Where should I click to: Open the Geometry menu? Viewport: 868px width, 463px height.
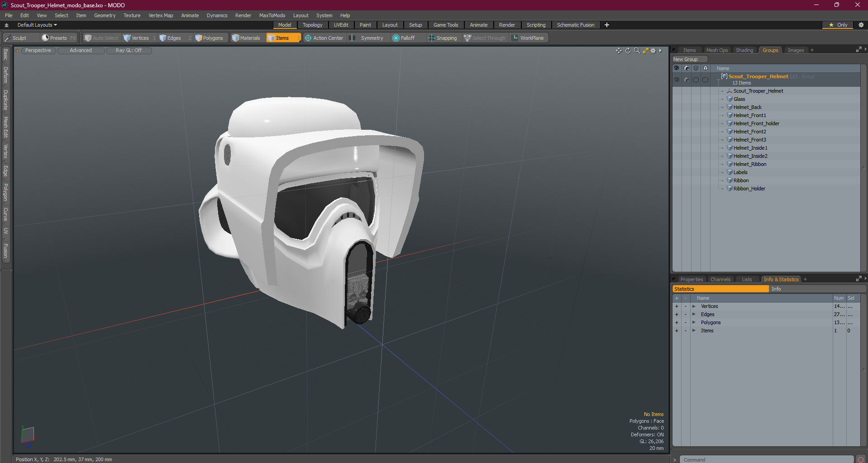(105, 15)
